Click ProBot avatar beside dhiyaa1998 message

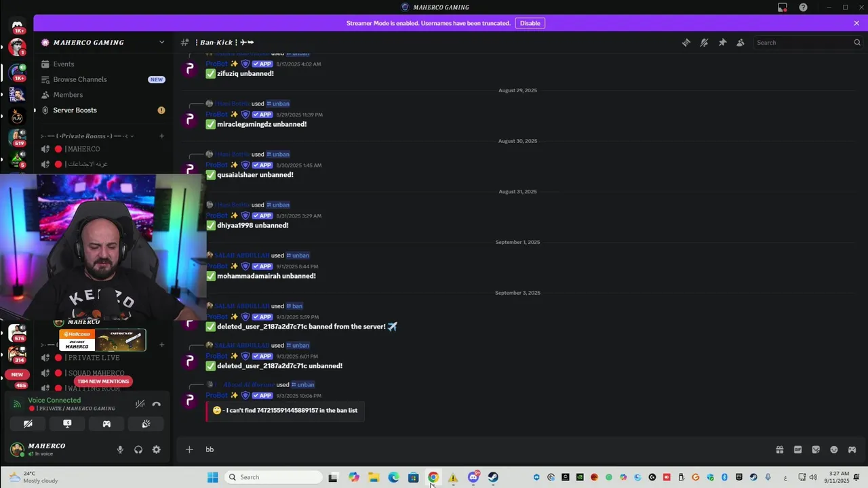coord(189,220)
